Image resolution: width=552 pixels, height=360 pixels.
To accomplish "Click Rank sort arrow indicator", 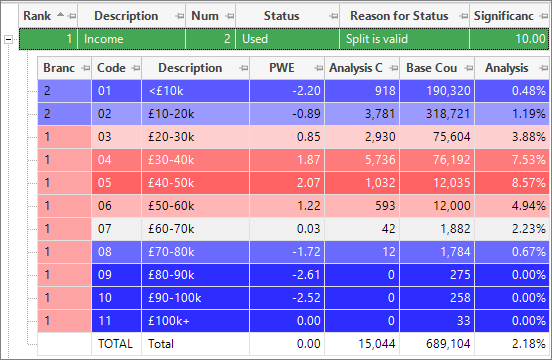I will click(x=61, y=14).
